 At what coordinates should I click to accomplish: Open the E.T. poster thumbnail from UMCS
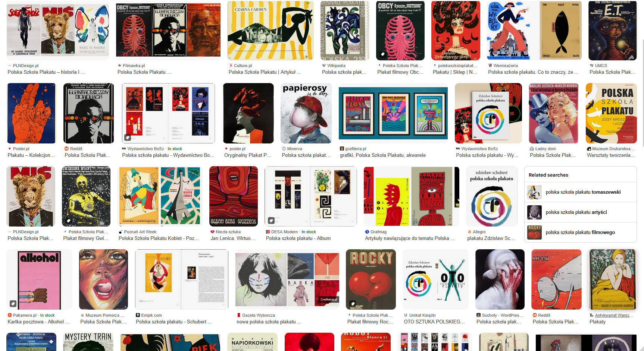pyautogui.click(x=613, y=31)
